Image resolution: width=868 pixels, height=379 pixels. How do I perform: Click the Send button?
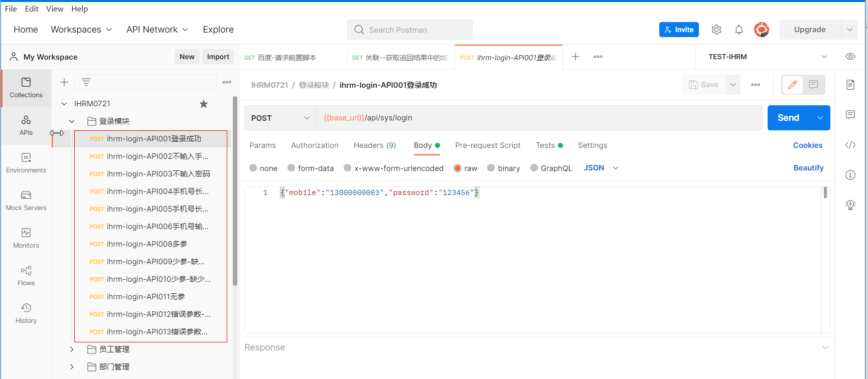point(788,118)
